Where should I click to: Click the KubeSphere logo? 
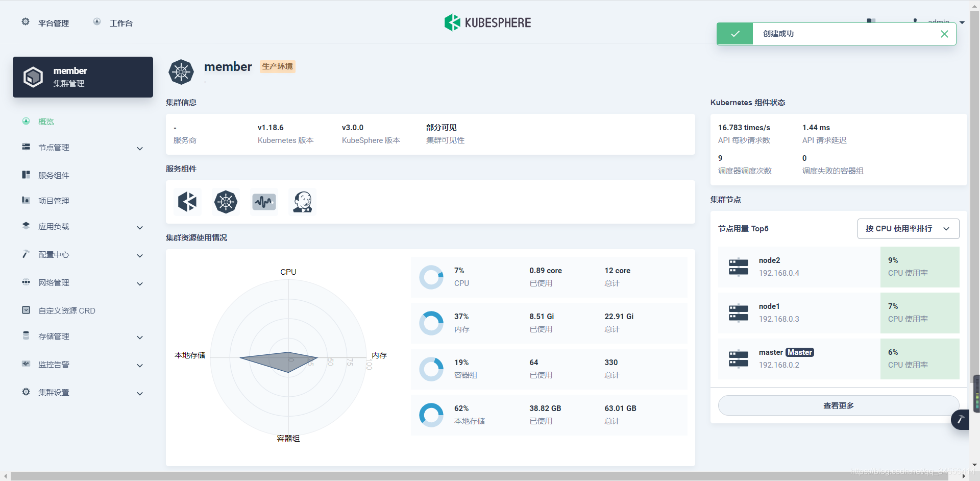tap(487, 22)
